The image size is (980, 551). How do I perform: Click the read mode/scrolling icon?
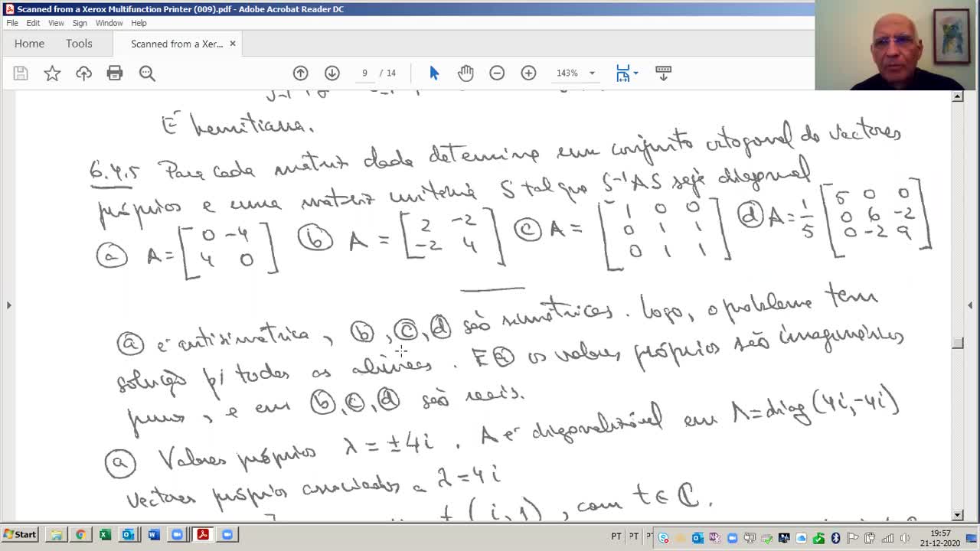click(663, 73)
